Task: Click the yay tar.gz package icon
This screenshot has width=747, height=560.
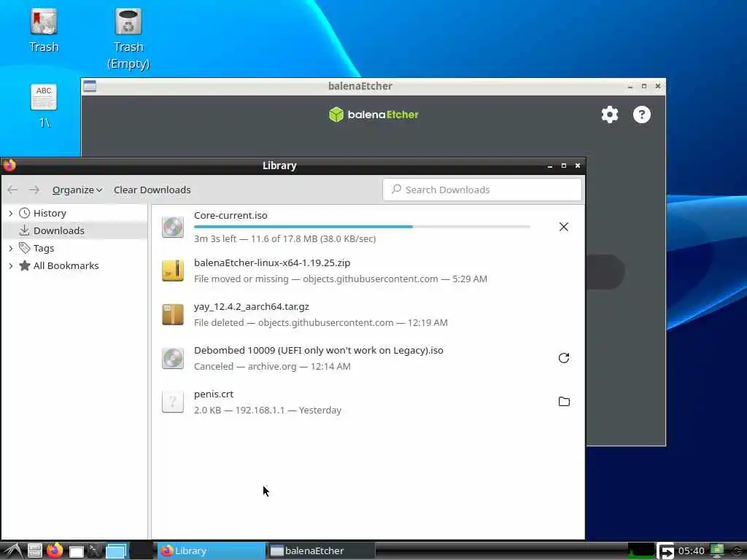Action: coord(172,315)
